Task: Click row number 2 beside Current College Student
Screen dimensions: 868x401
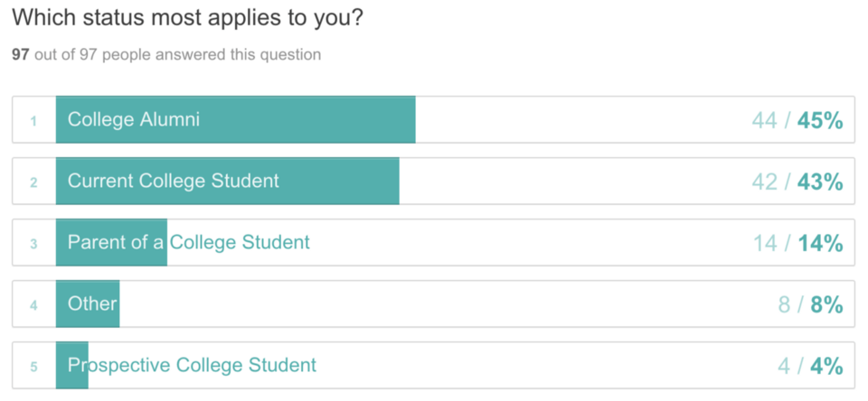Action: (33, 182)
